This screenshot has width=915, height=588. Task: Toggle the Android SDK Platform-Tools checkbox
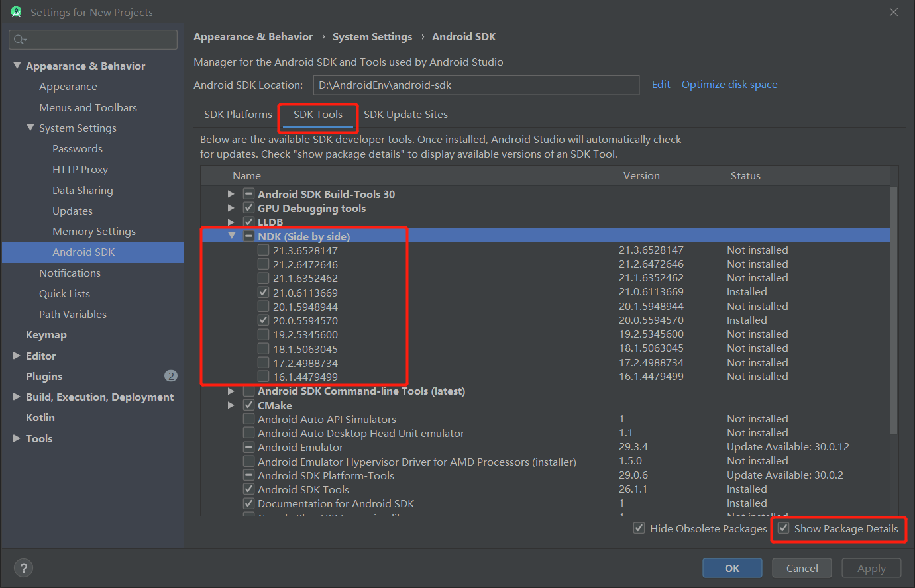click(248, 475)
